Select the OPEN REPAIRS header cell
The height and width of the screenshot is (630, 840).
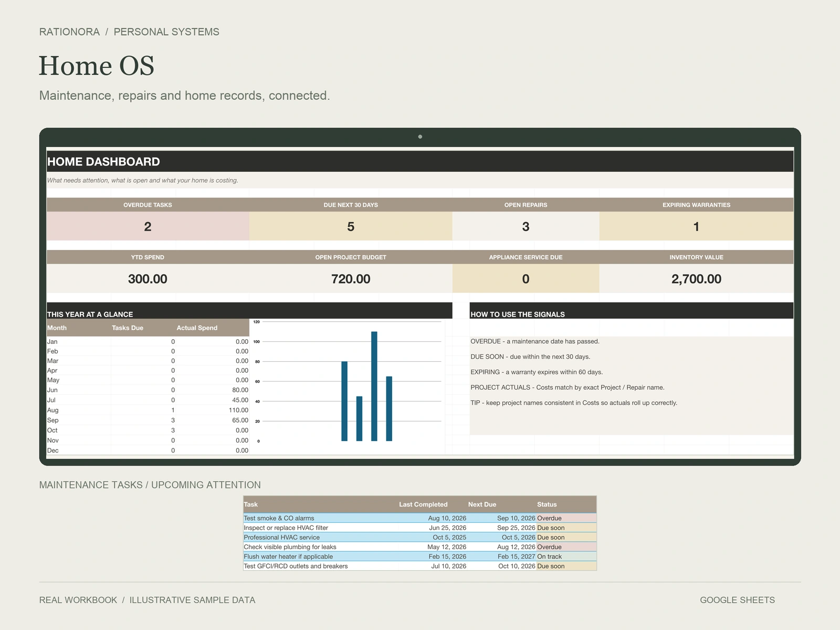pyautogui.click(x=526, y=205)
